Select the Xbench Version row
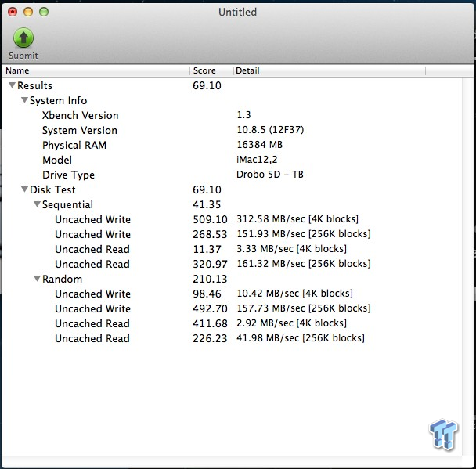The height and width of the screenshot is (469, 476). 232,115
